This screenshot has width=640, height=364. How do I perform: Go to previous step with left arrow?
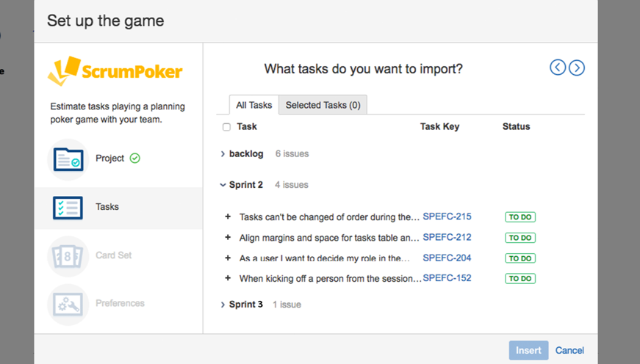click(x=558, y=68)
